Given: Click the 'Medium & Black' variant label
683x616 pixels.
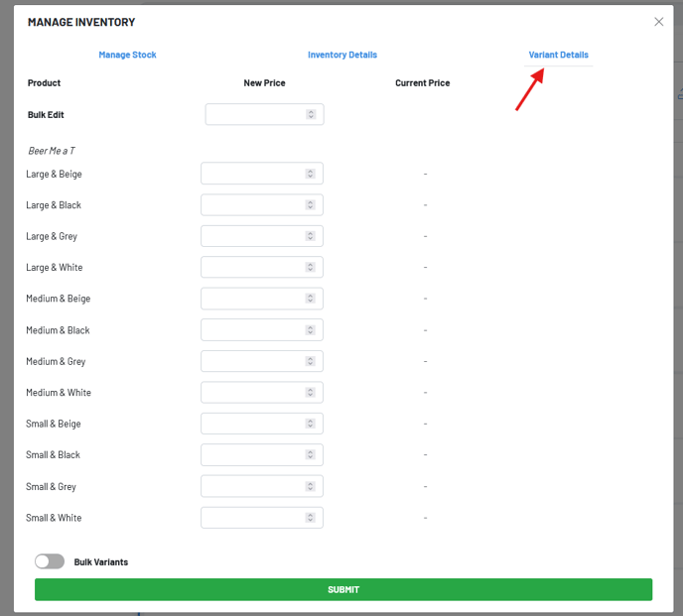Looking at the screenshot, I should pyautogui.click(x=58, y=330).
